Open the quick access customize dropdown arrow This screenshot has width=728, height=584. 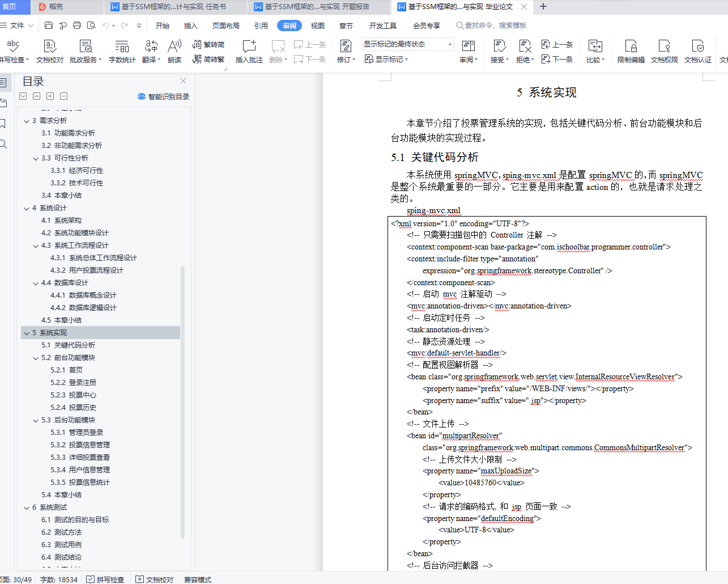coord(139,26)
